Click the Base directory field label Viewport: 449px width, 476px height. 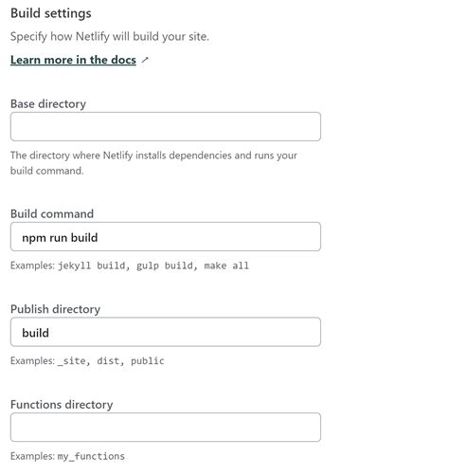(48, 104)
